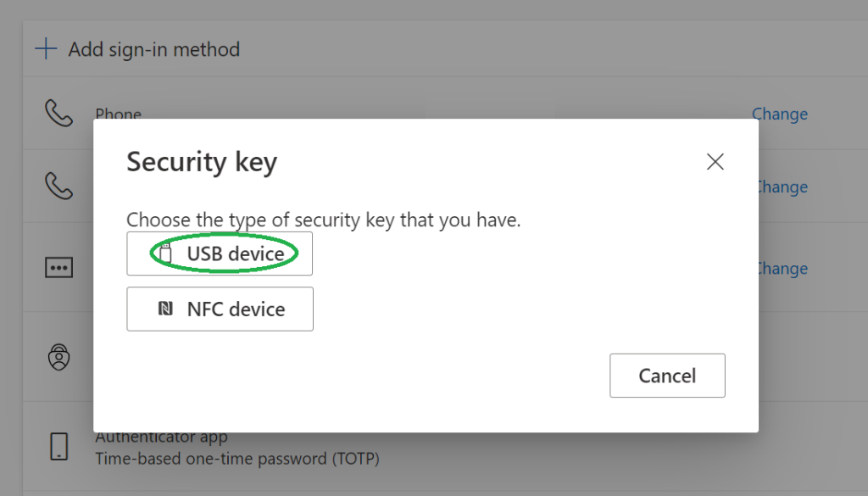Open the Add sign-in method link

coord(153,50)
